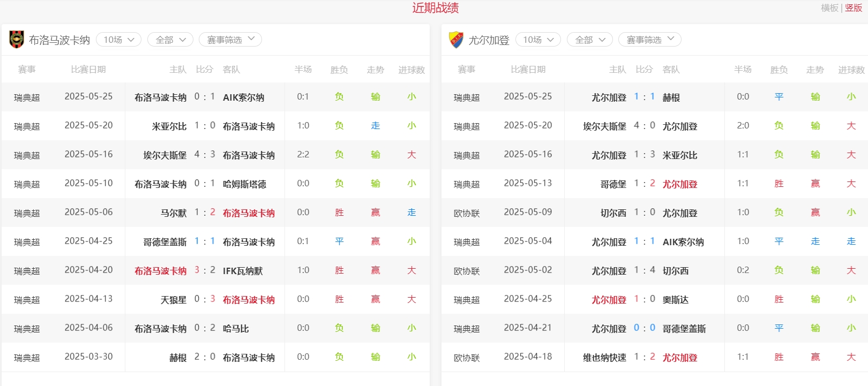This screenshot has width=868, height=386.
Task: Open the 10场 dropdown for 尤尔加登
Action: tap(538, 40)
